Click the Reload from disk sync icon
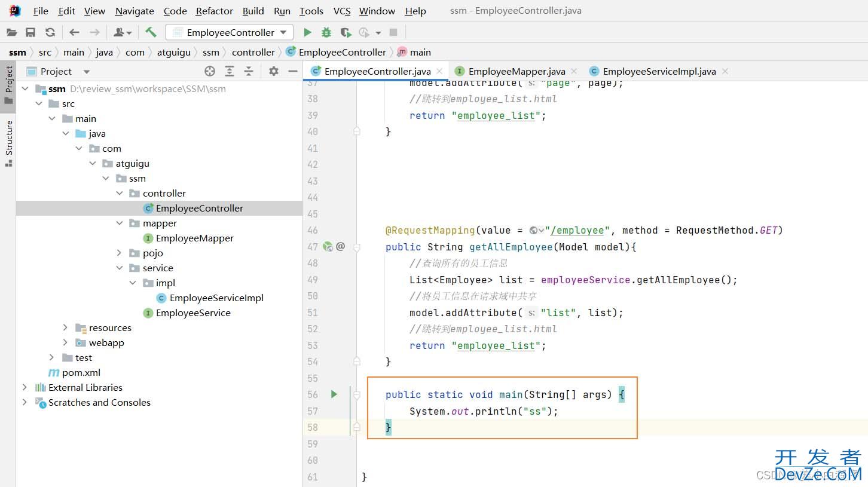Image resolution: width=868 pixels, height=487 pixels. 50,32
